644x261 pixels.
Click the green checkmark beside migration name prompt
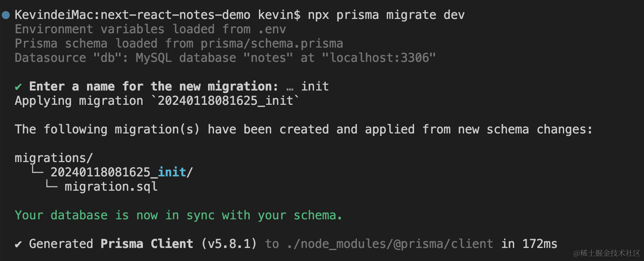point(18,87)
